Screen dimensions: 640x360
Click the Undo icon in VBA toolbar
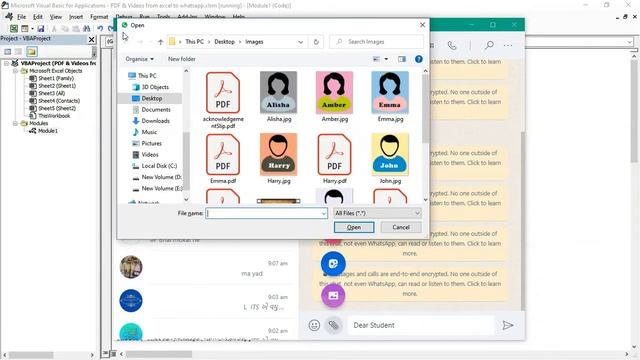point(100,28)
